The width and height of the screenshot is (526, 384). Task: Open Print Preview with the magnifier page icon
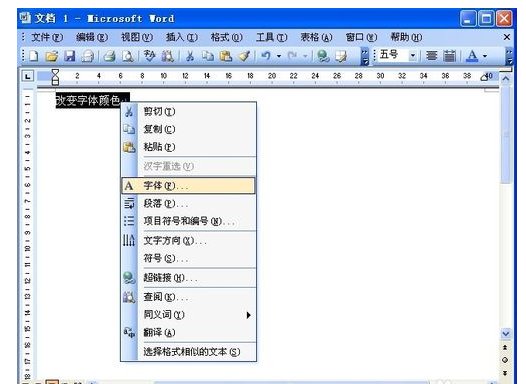point(128,56)
